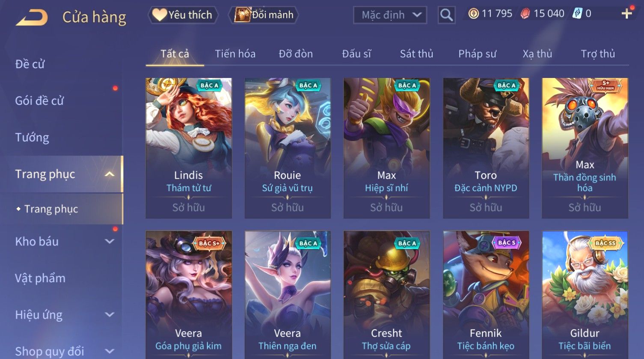Viewport: 644px width, 359px height.
Task: Select Lindis Thám tử tư skin card
Action: click(x=189, y=148)
